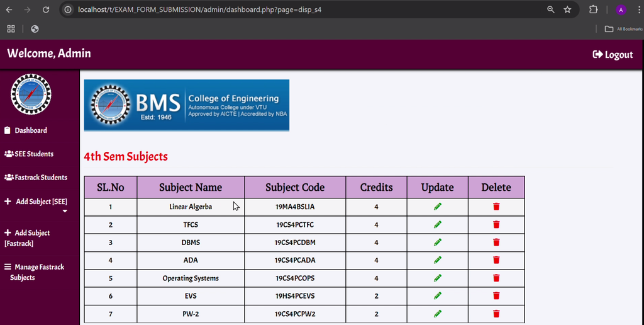The width and height of the screenshot is (644, 325).
Task: Bookmark this page with the star icon
Action: (567, 9)
